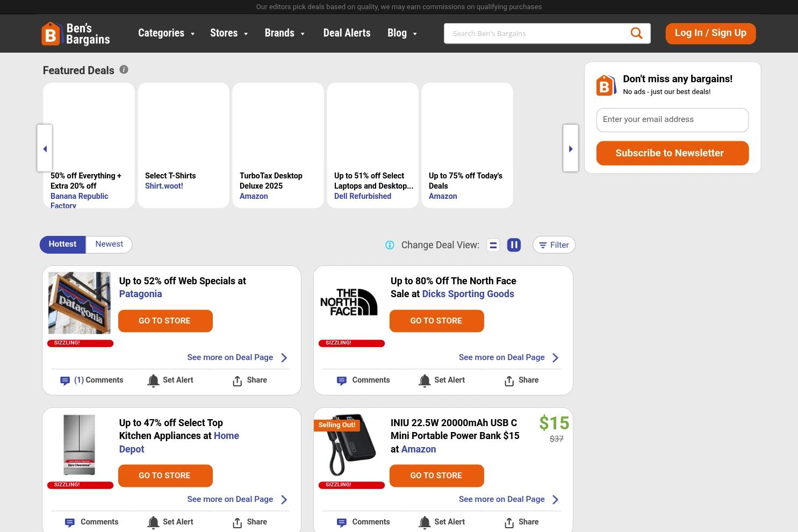Open Comments on the Home Depot deal
The width and height of the screenshot is (798, 532).
pyautogui.click(x=91, y=522)
